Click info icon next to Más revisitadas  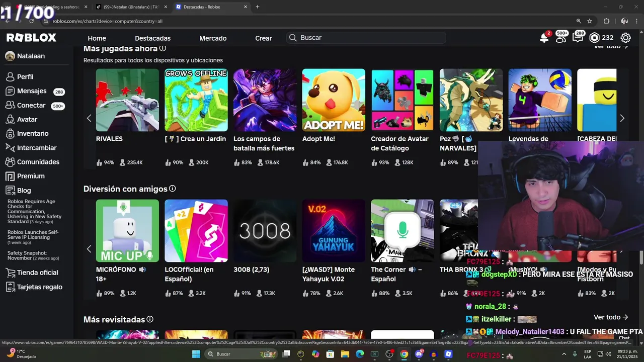pyautogui.click(x=149, y=319)
